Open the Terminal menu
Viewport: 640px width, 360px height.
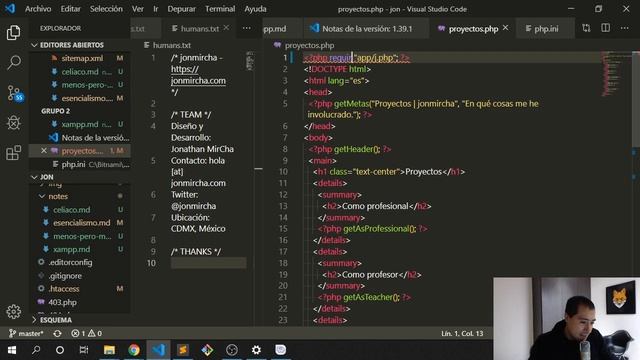click(220, 9)
